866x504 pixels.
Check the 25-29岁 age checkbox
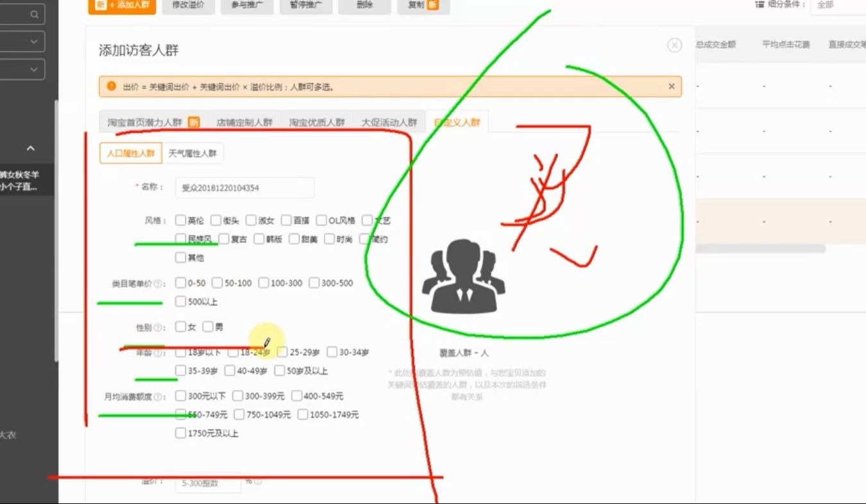click(x=282, y=352)
